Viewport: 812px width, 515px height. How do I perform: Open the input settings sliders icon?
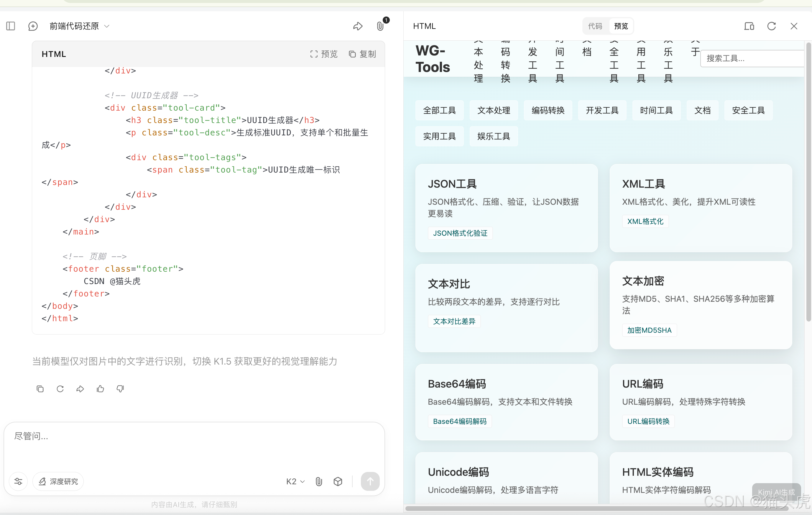18,481
